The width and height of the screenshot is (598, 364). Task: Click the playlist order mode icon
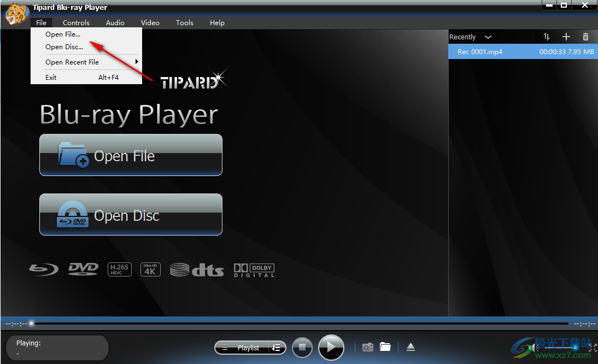click(x=276, y=348)
